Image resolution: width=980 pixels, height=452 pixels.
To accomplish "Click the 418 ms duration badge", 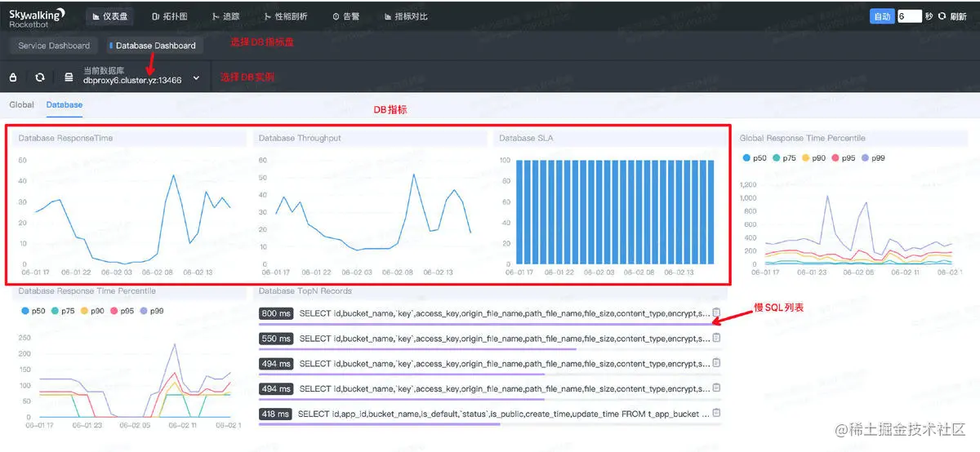I will 274,414.
